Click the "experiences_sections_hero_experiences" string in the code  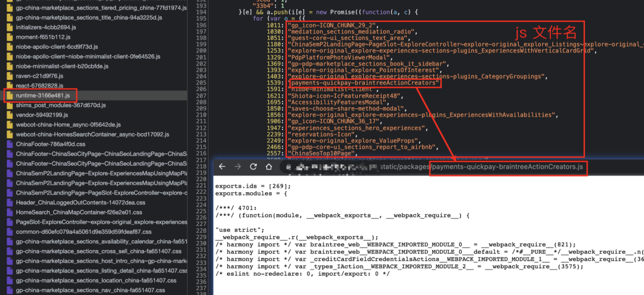[x=357, y=128]
